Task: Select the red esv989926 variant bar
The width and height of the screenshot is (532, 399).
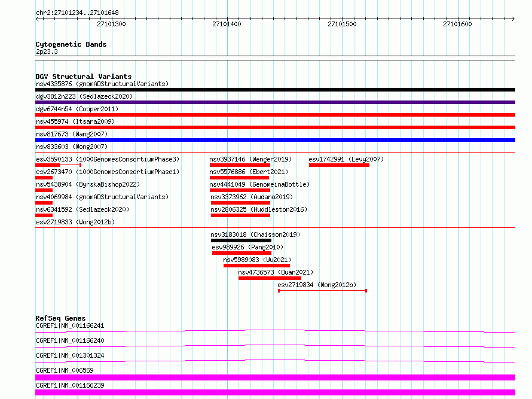Action: tap(241, 253)
